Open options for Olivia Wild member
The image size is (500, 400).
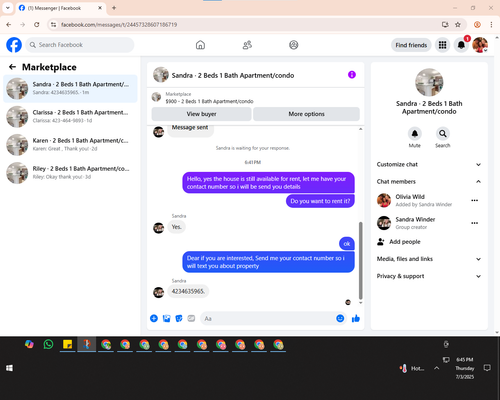pos(475,200)
